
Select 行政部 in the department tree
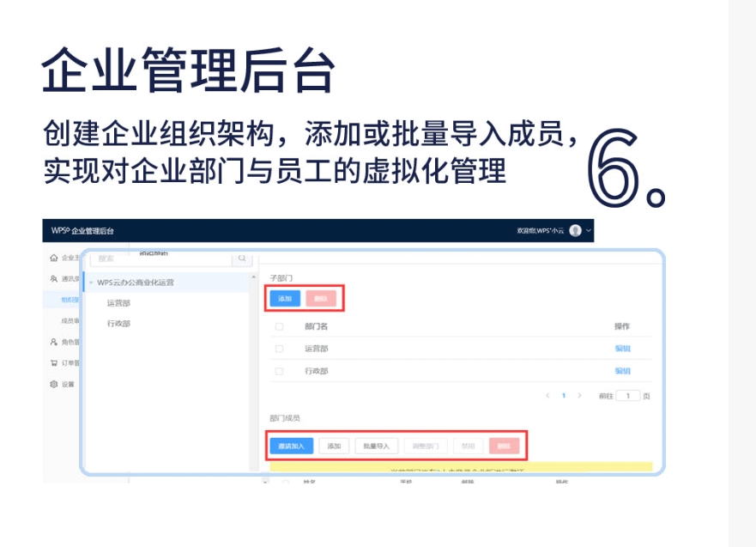(x=118, y=323)
